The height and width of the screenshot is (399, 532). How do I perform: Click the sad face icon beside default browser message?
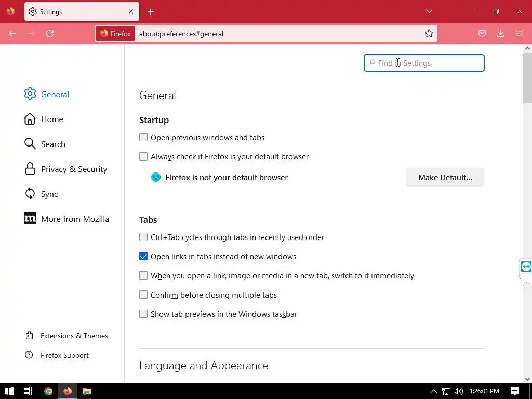click(156, 177)
